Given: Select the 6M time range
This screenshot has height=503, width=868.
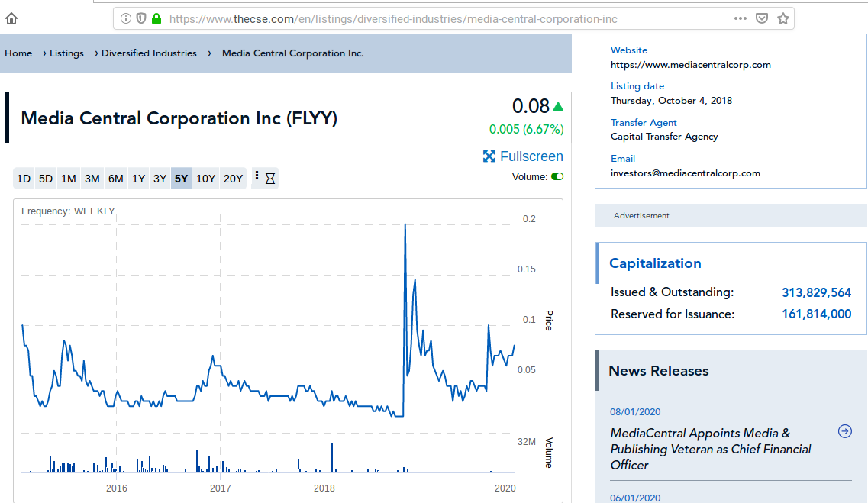Looking at the screenshot, I should coord(116,179).
